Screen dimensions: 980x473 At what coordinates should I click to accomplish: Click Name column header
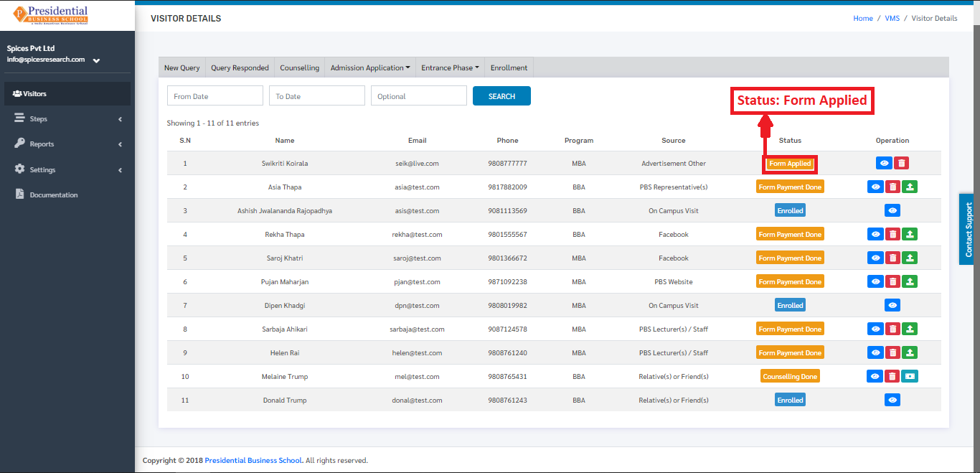pos(285,141)
